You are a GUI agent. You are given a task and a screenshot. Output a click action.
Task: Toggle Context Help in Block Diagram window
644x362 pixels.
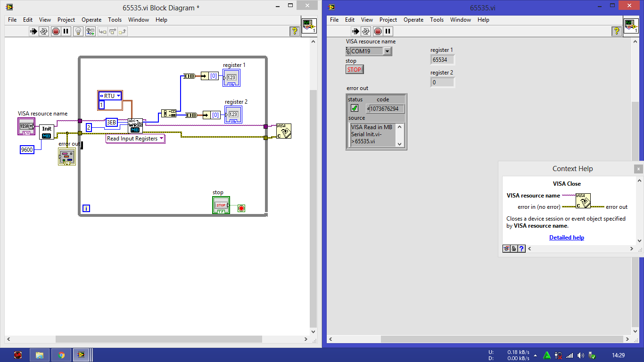click(x=295, y=32)
